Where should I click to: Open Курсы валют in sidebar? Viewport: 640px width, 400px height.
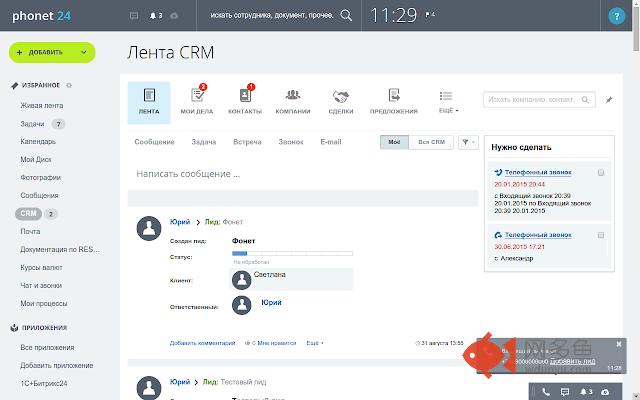tap(41, 267)
